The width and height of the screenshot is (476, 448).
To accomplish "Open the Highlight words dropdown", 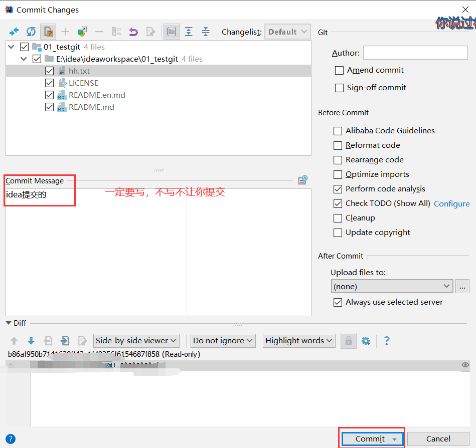I will 299,341.
